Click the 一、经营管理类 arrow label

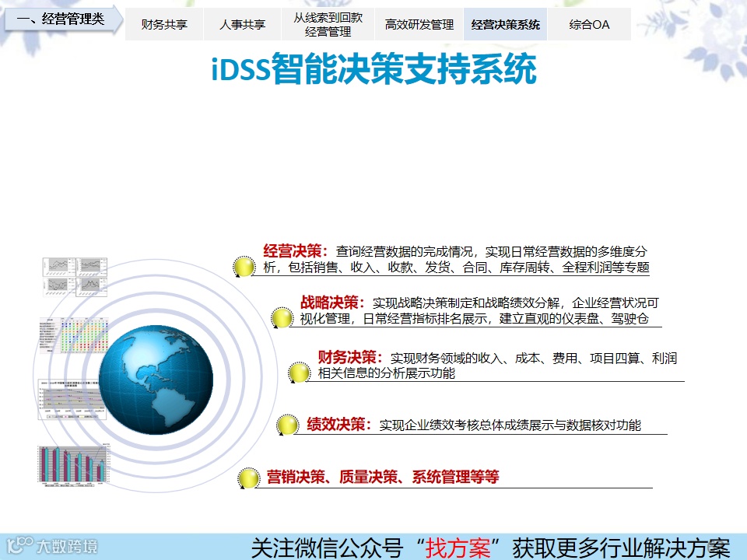[63, 19]
